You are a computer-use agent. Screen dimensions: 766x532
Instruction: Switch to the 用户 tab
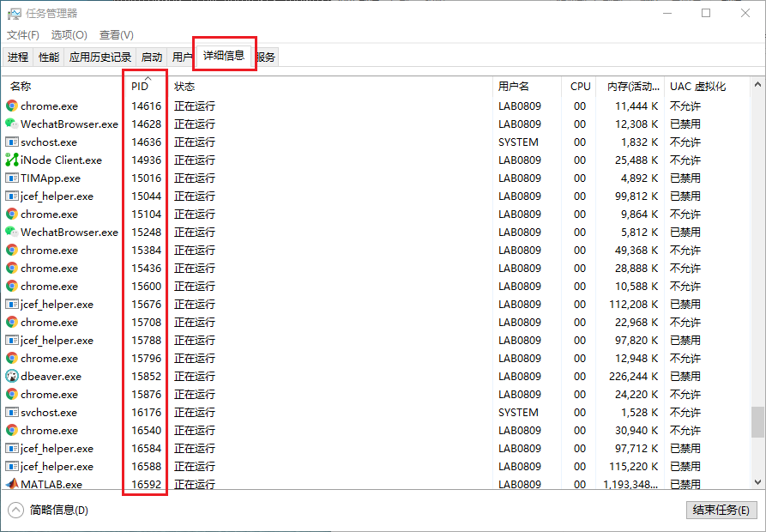click(x=182, y=57)
